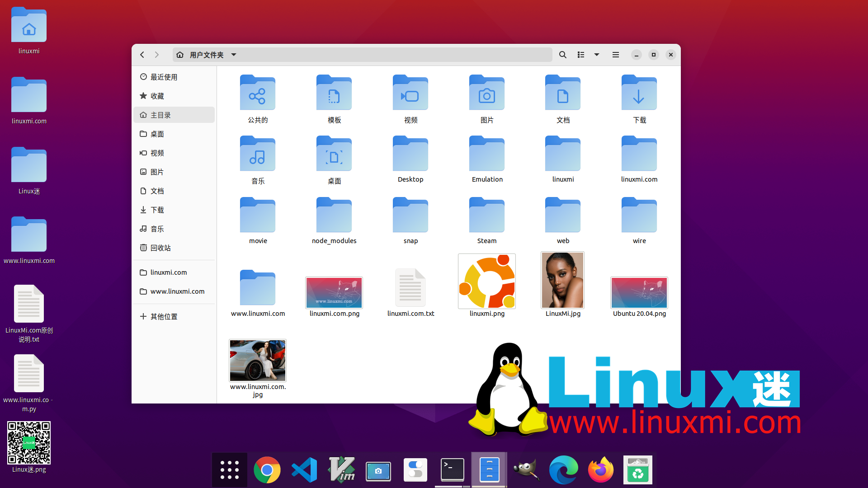Open linuxmi.com bookmark in sidebar

[x=174, y=272]
